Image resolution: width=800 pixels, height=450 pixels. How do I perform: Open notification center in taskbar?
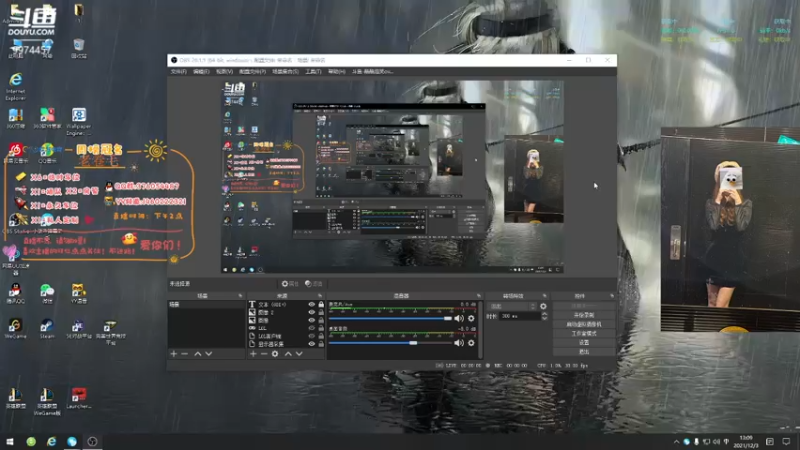(786, 441)
